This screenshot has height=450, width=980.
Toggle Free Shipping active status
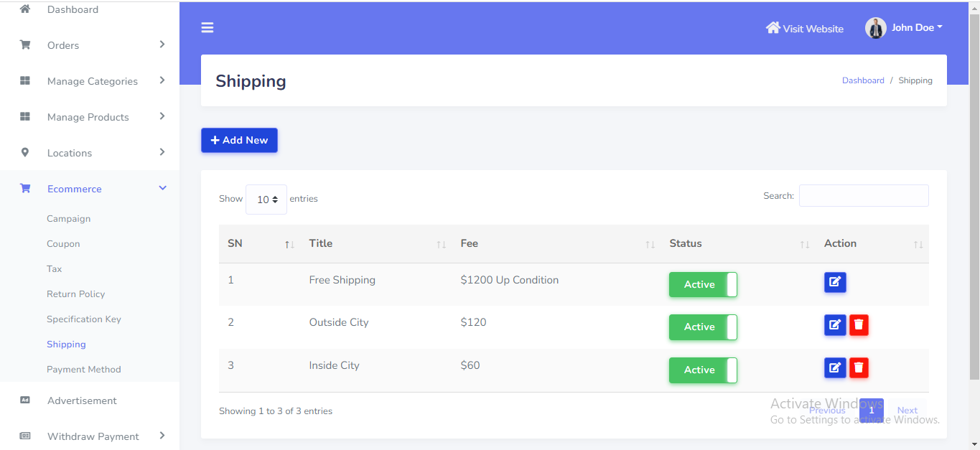tap(703, 284)
